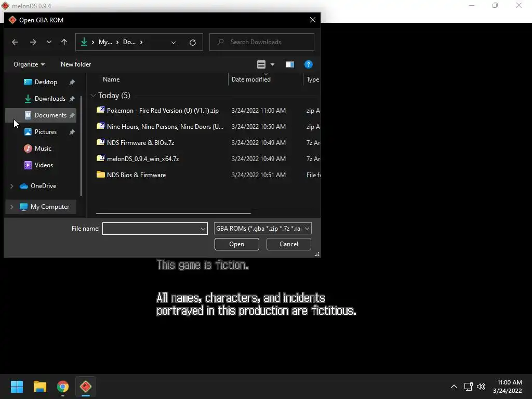
Task: Select Music in the sidebar
Action: (x=41, y=149)
